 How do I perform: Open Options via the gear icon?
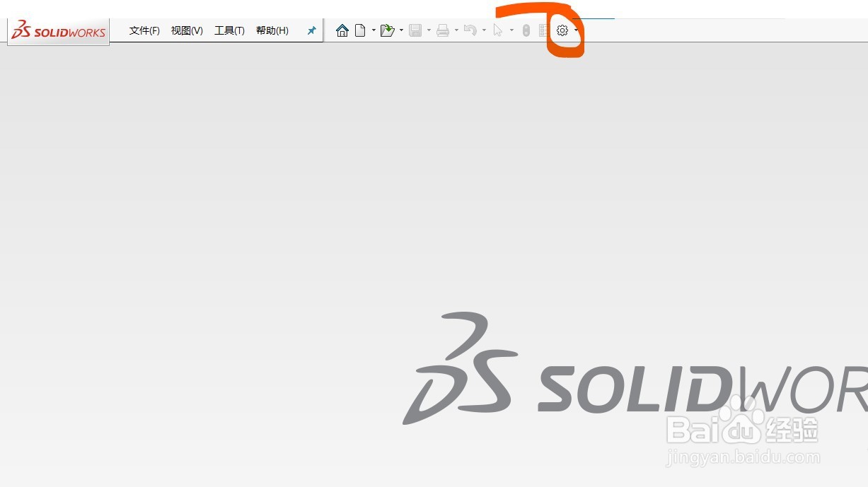tap(562, 30)
